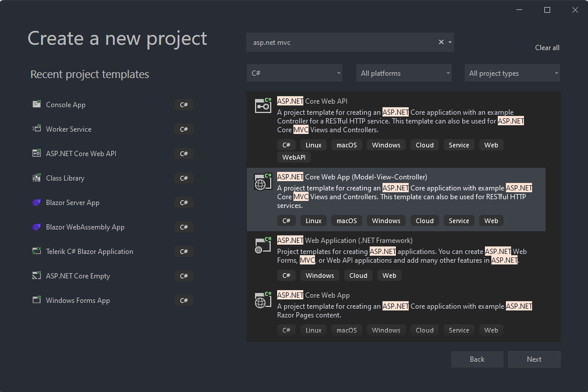Click the Worker Service template icon
The image size is (588, 392).
pos(36,129)
